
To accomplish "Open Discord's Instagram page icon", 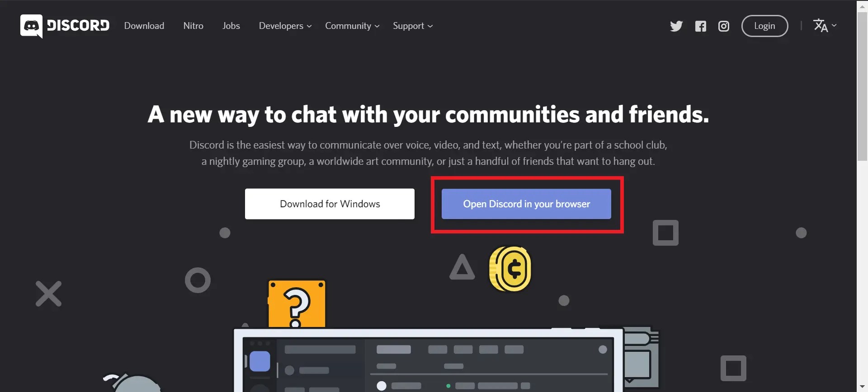I will tap(724, 26).
